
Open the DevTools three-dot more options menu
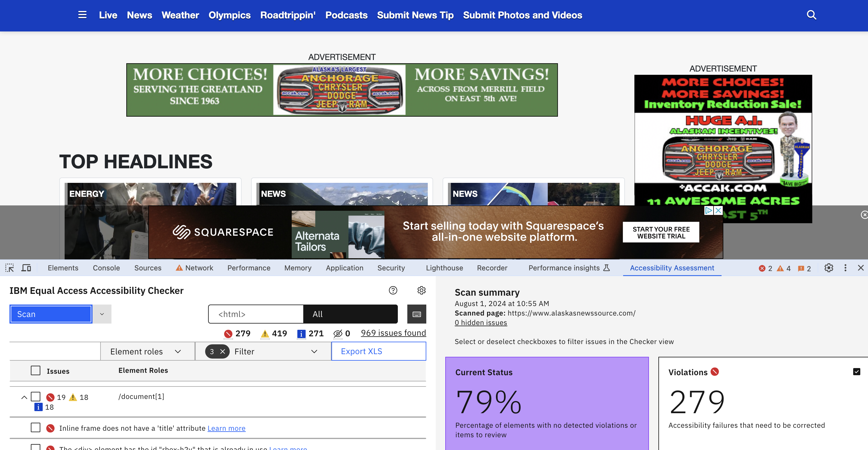point(845,268)
